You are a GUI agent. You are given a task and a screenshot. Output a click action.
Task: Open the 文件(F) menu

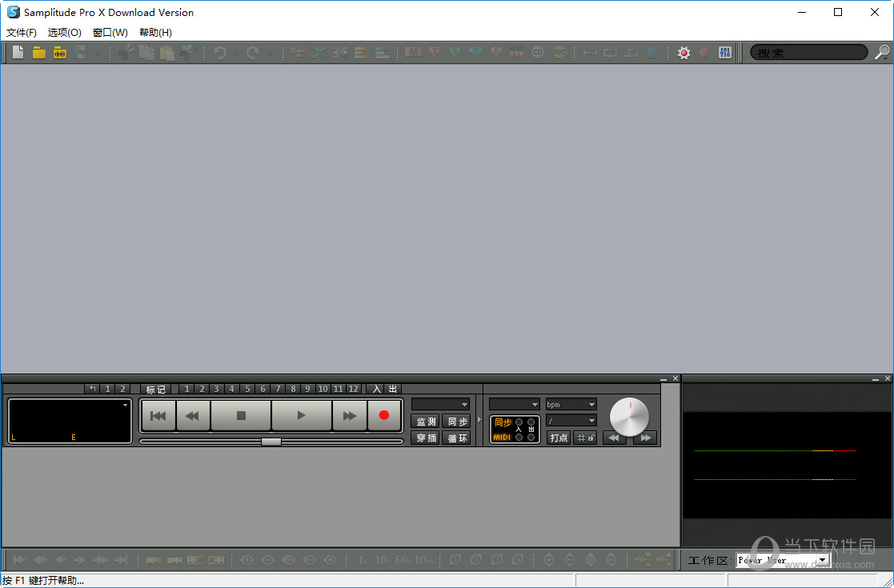point(22,33)
